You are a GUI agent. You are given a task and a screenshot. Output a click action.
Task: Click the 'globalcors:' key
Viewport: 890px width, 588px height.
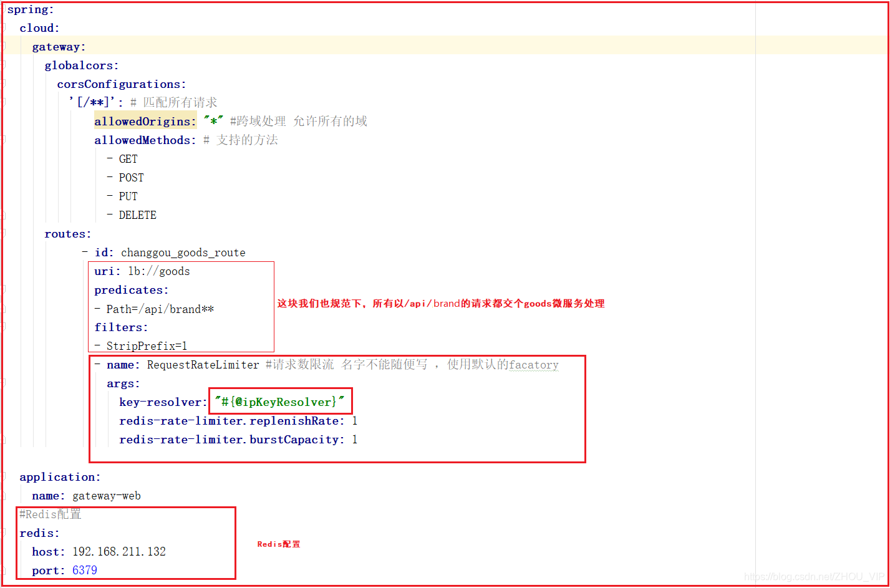click(x=81, y=65)
